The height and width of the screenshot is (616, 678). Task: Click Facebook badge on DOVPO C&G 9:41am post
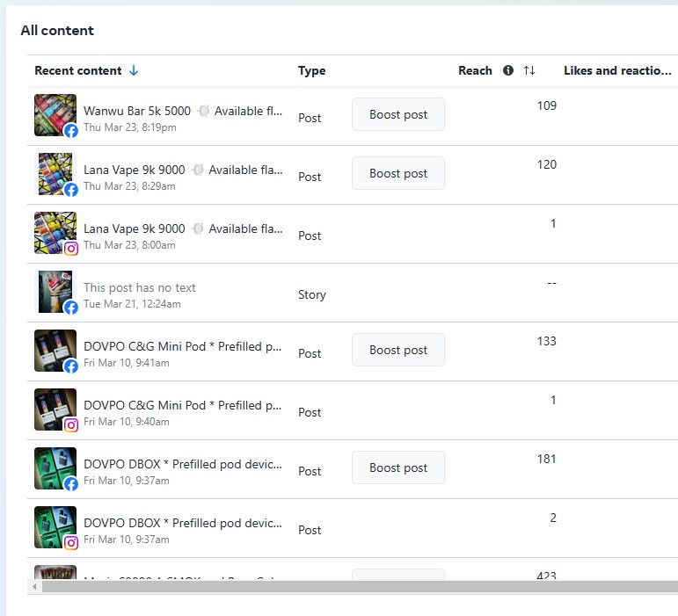pos(71,366)
